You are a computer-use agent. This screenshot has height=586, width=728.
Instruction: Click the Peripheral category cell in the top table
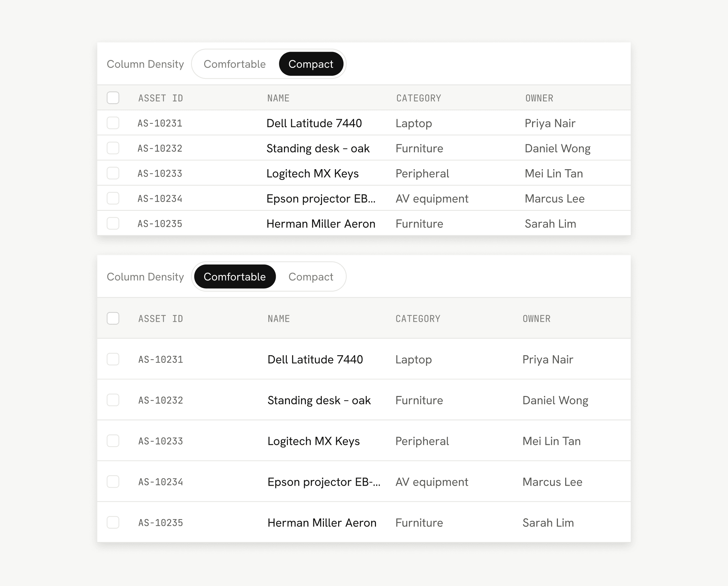[x=422, y=173]
